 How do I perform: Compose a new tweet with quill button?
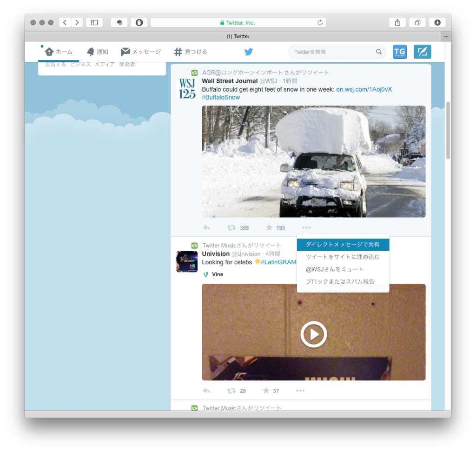pos(422,52)
